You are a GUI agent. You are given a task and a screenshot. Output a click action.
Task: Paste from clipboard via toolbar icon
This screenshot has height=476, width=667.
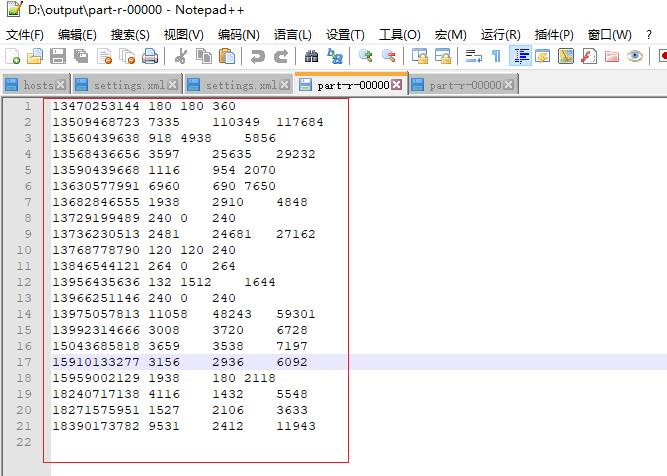(x=227, y=56)
